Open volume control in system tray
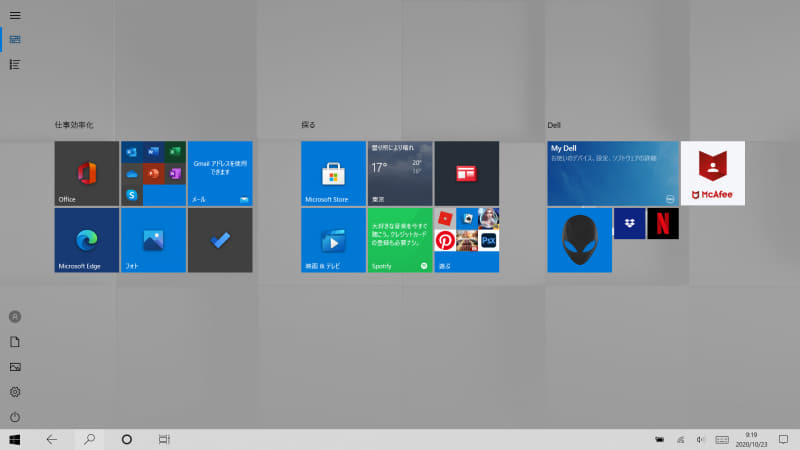 click(x=701, y=439)
